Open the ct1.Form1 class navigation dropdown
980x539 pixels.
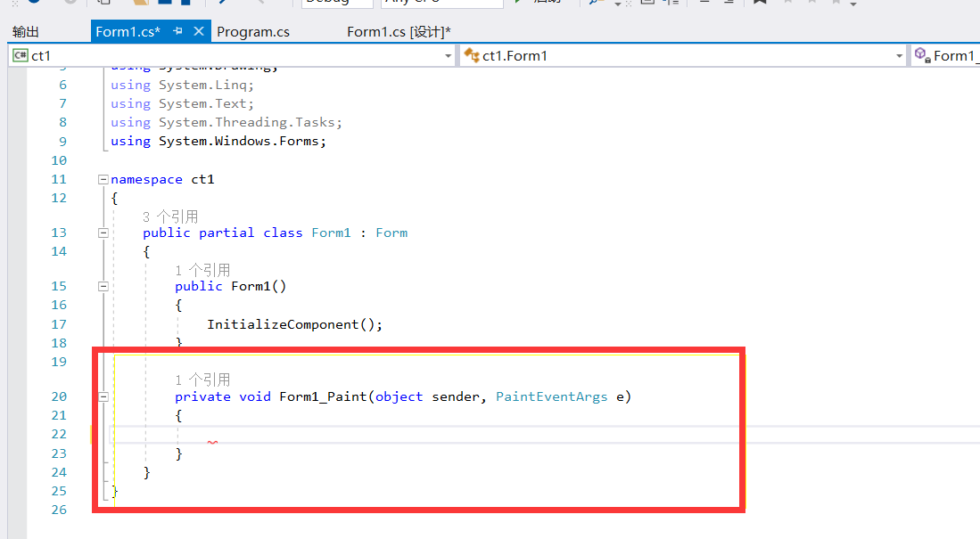click(x=687, y=54)
